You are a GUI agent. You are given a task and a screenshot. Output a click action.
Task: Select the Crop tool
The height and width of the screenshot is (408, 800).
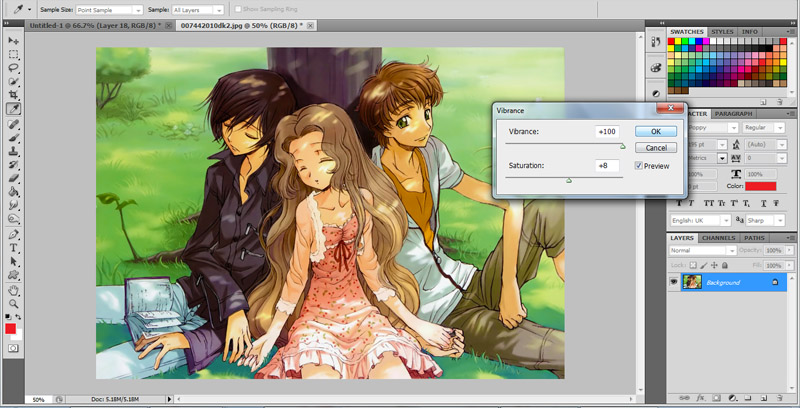point(14,95)
